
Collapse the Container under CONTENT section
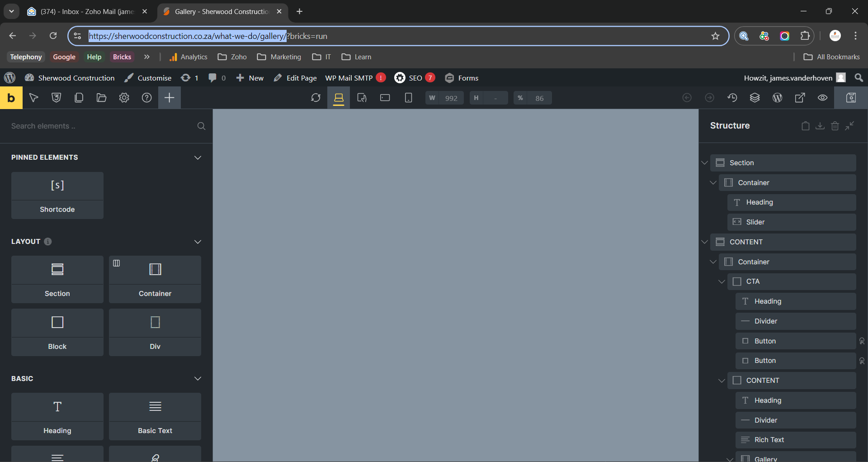click(x=713, y=262)
